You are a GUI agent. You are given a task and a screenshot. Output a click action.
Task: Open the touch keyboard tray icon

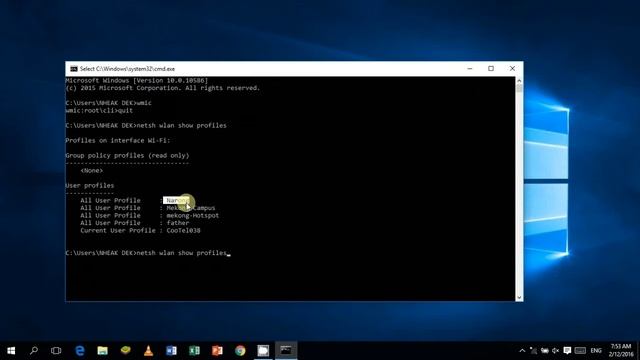580,351
